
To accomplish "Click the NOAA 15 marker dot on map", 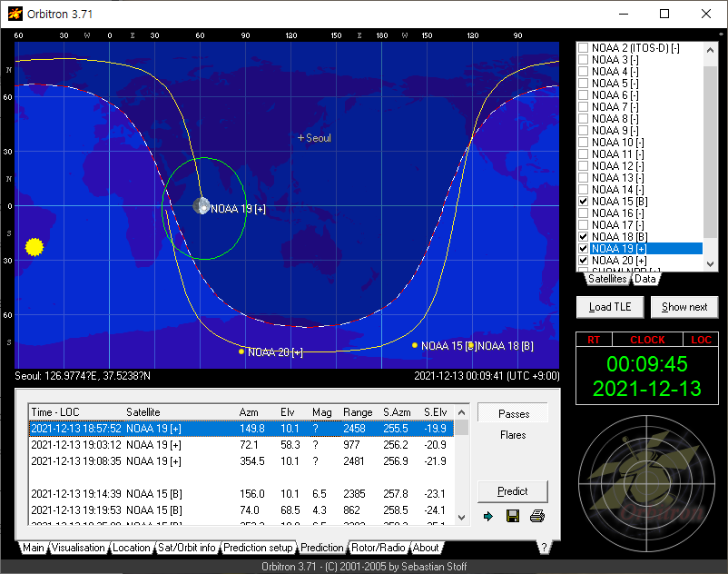I will [x=415, y=345].
